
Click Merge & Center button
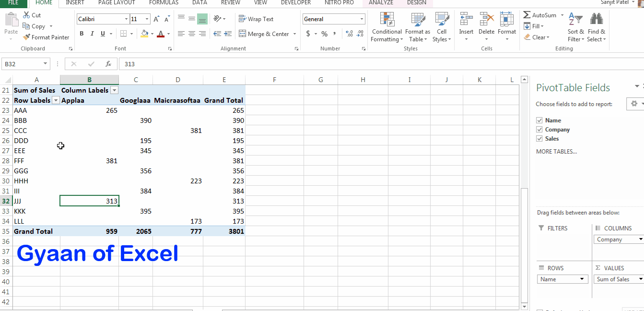[x=264, y=34]
